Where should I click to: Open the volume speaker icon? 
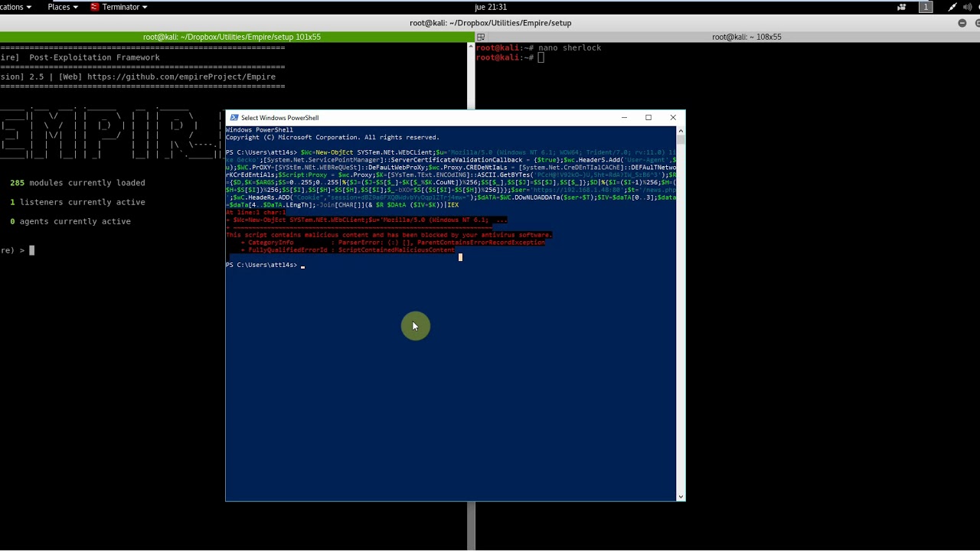(967, 7)
